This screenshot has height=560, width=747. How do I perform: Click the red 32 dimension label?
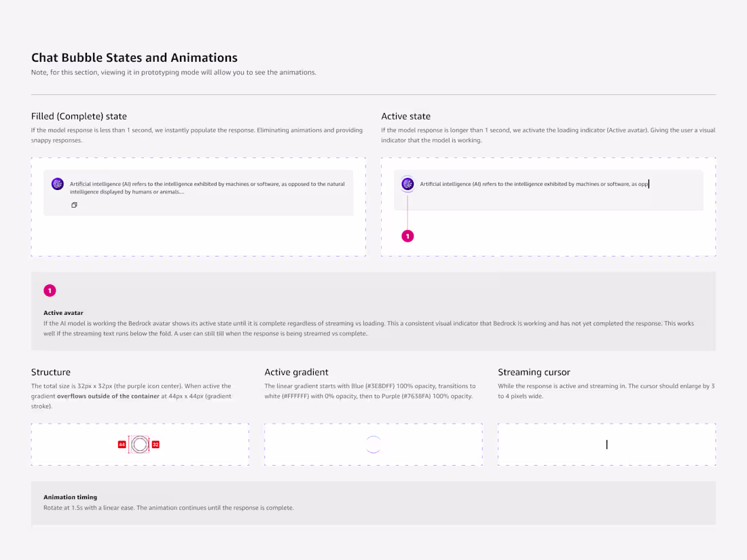coord(156,445)
